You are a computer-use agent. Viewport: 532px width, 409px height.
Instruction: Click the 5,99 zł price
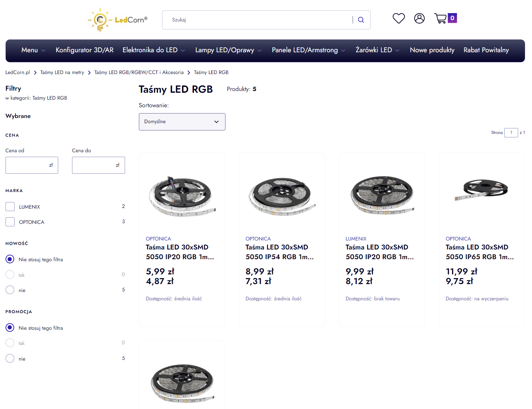(x=160, y=271)
